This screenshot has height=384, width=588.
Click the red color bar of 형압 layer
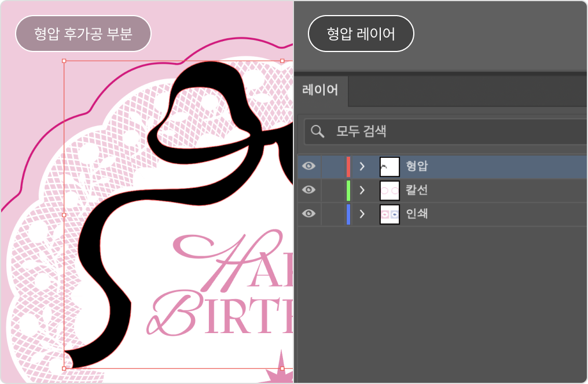point(348,167)
